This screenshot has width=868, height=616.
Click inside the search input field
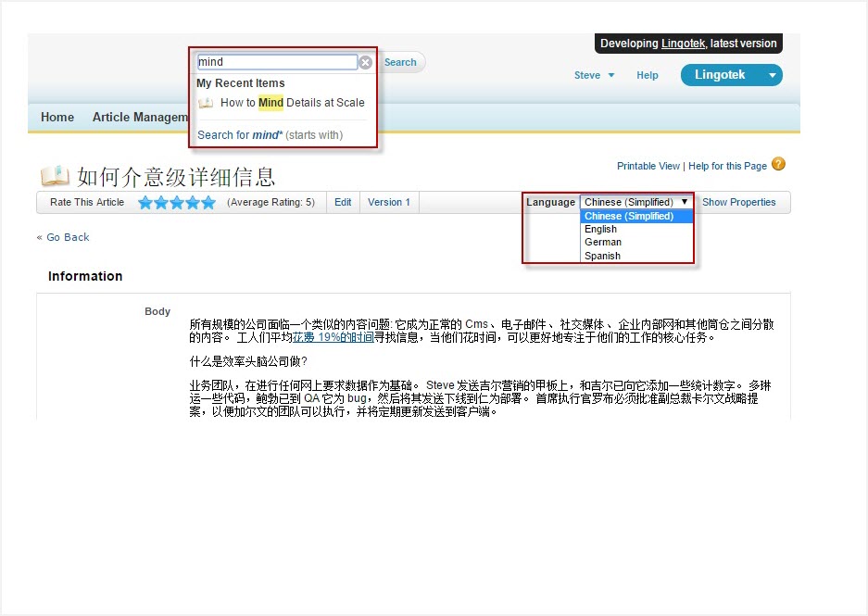(x=276, y=63)
